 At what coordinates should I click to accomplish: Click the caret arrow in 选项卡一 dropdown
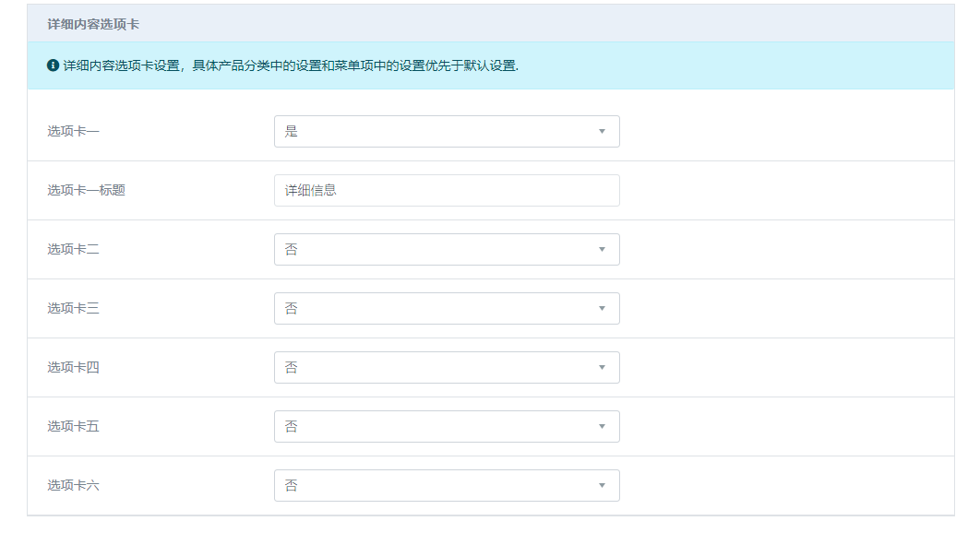pos(602,132)
